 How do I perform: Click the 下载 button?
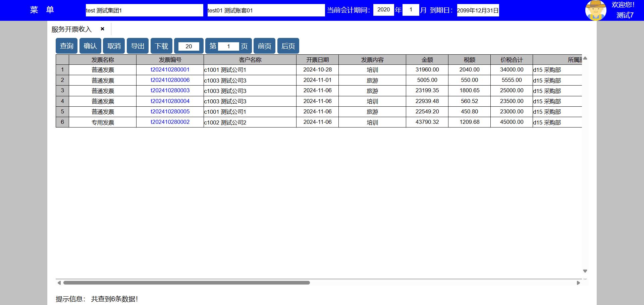(161, 46)
